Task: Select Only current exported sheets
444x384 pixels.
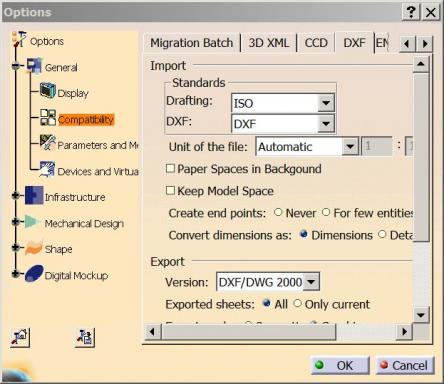Action: click(x=297, y=303)
